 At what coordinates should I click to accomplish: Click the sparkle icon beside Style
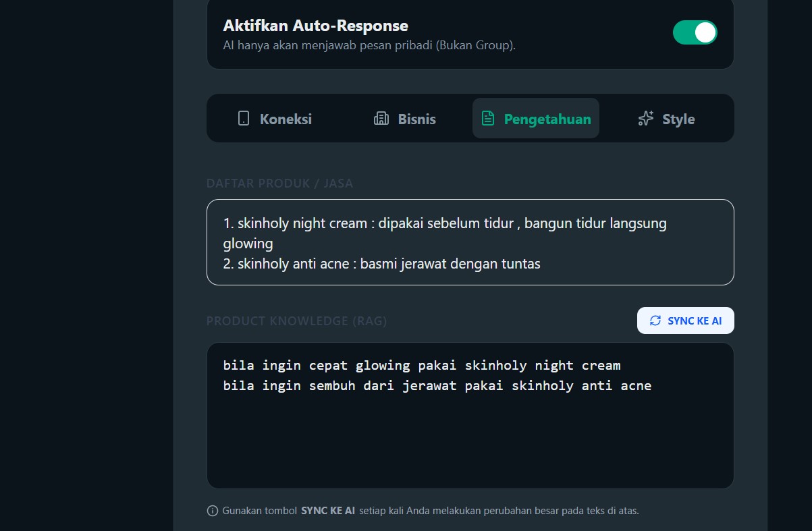tap(646, 119)
